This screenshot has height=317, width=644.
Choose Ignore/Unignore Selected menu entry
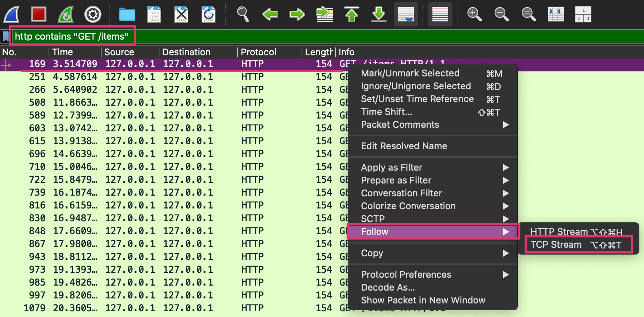pos(432,86)
